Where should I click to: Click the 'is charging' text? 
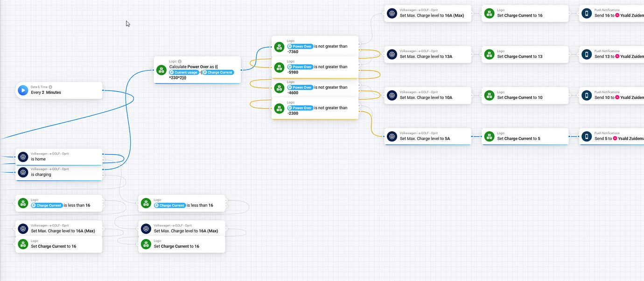[x=41, y=175]
